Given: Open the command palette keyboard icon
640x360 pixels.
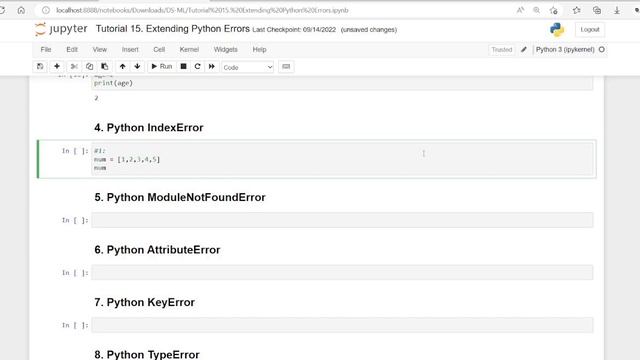Looking at the screenshot, I should tap(286, 67).
